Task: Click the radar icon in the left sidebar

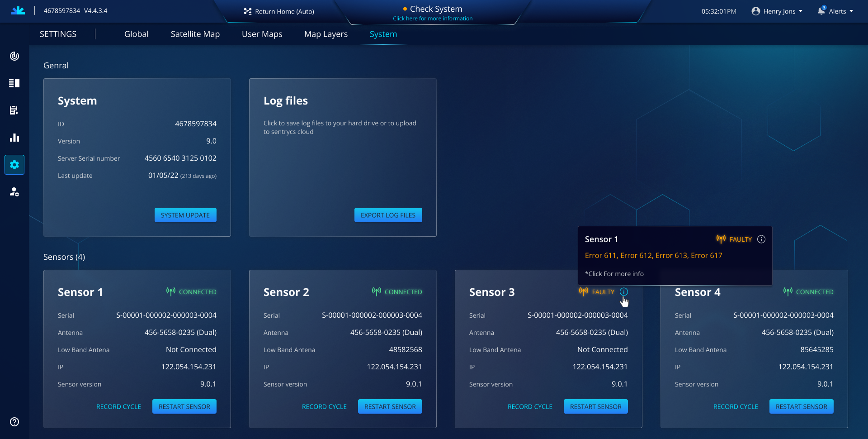Action: [14, 56]
